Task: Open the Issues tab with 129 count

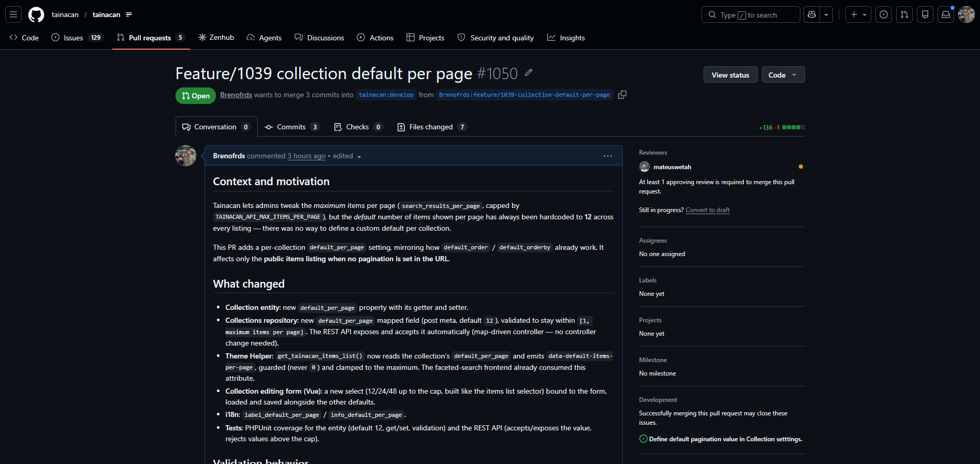Action: pos(77,38)
